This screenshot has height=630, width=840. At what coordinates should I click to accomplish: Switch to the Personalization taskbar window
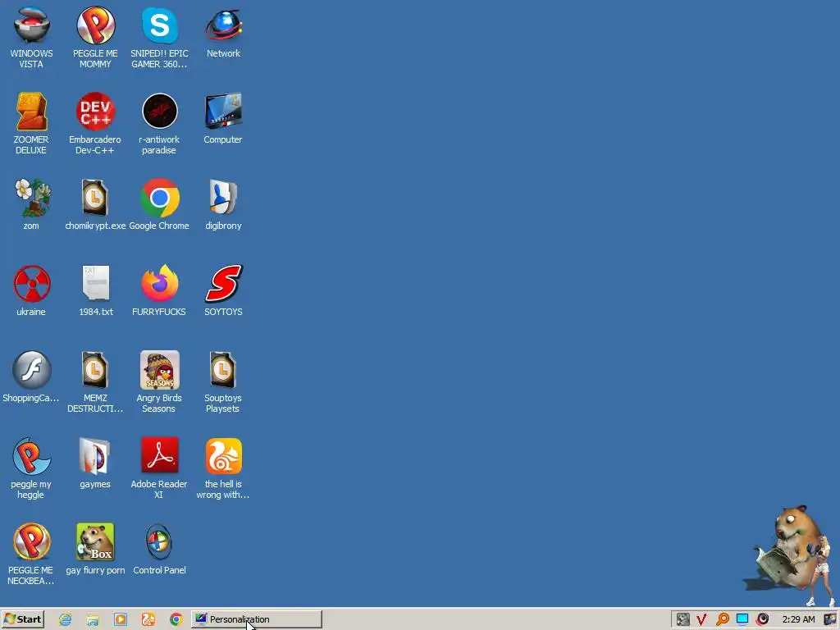257,619
